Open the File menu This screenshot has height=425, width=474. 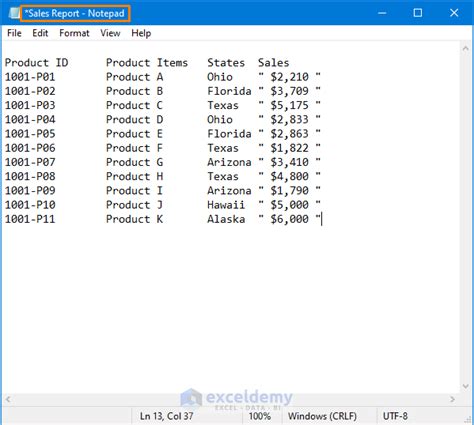coord(14,33)
